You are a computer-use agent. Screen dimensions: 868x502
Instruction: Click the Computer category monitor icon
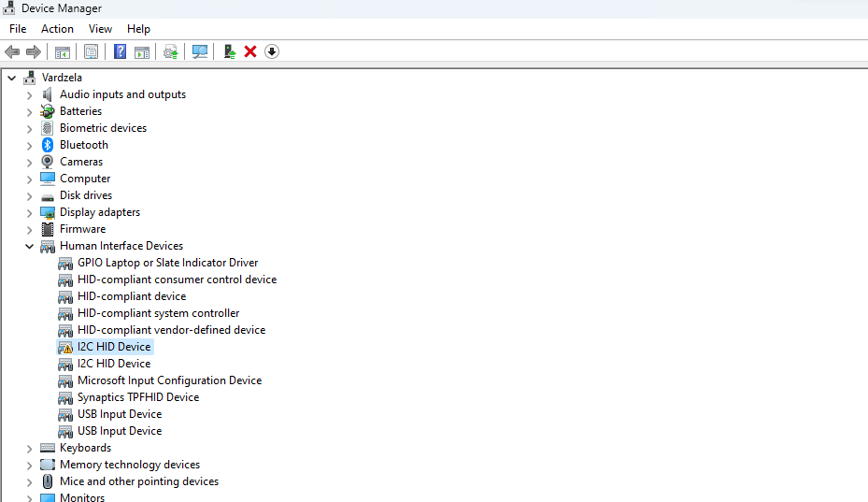coord(48,179)
